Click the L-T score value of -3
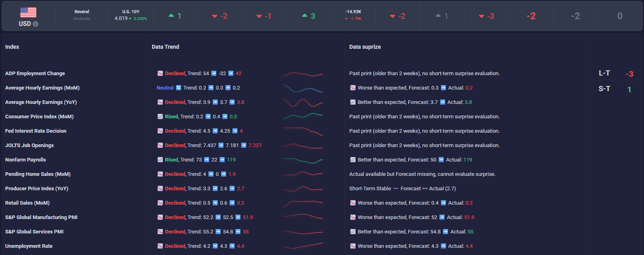The width and height of the screenshot is (644, 255). point(629,74)
